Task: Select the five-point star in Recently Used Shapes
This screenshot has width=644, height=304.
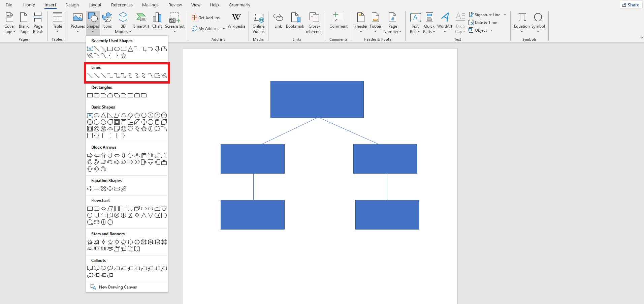Action: [124, 56]
